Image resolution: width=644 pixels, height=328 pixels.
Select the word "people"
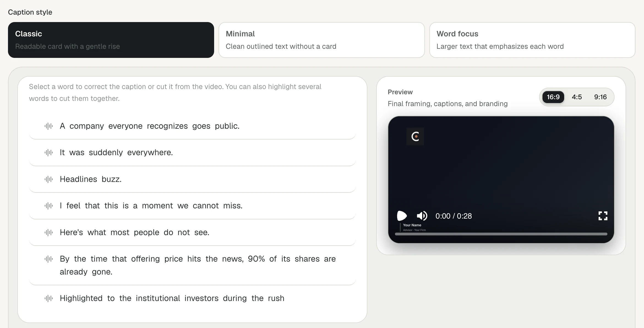pos(146,232)
